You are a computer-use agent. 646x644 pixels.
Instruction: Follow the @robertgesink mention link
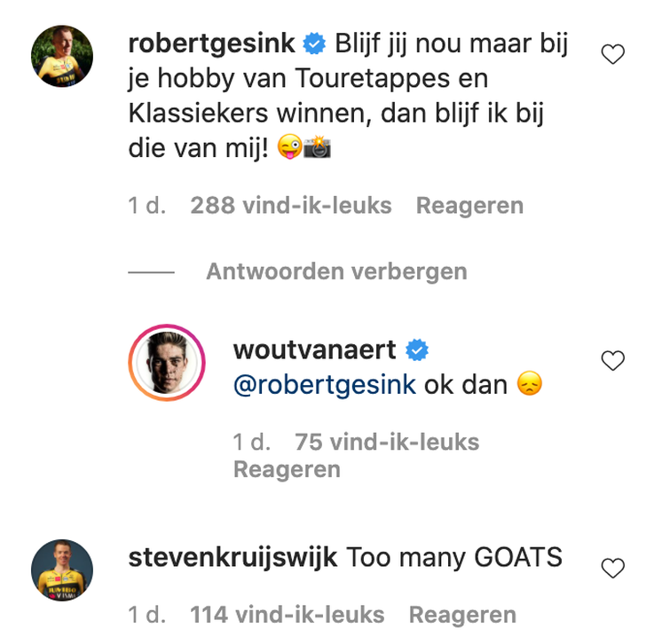coord(325,385)
